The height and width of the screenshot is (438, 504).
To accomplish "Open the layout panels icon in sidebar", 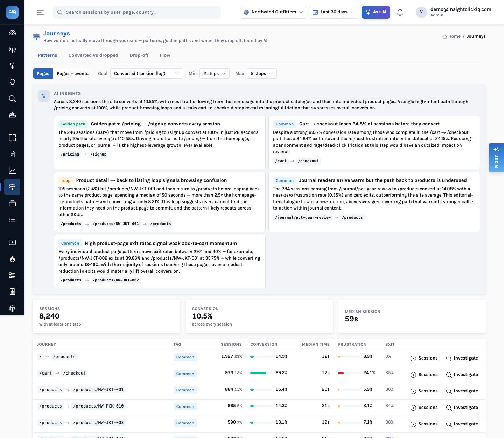I will point(12,137).
